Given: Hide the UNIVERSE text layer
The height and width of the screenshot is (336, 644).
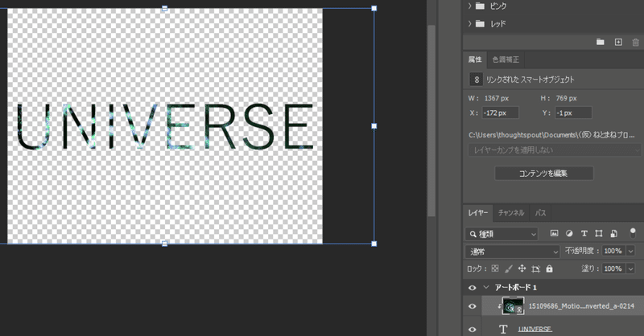Looking at the screenshot, I should click(473, 330).
